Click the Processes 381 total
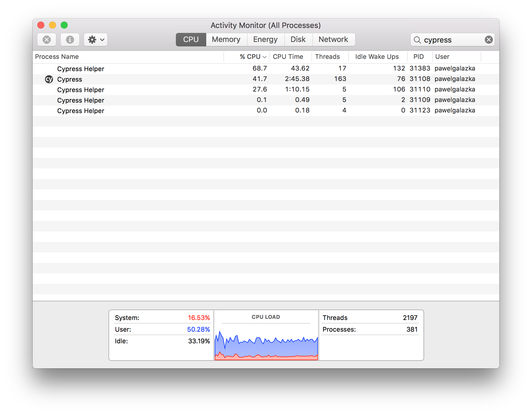 click(x=412, y=329)
